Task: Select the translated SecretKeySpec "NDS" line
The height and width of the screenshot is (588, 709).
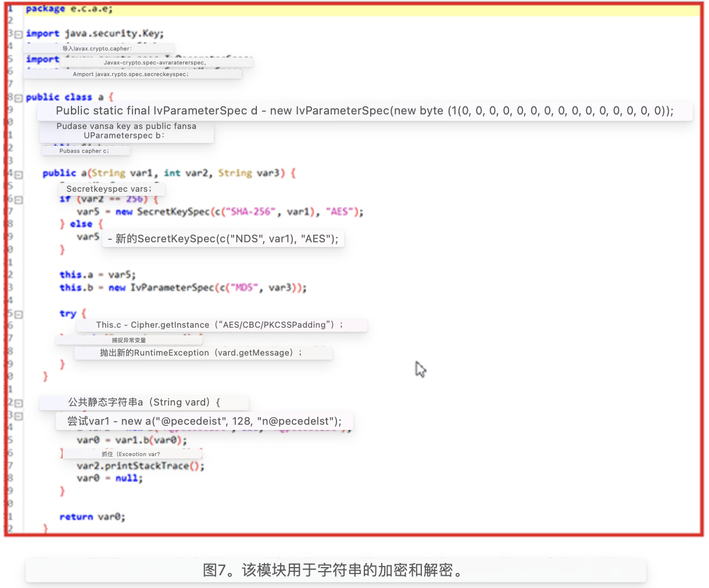Action: pyautogui.click(x=223, y=239)
